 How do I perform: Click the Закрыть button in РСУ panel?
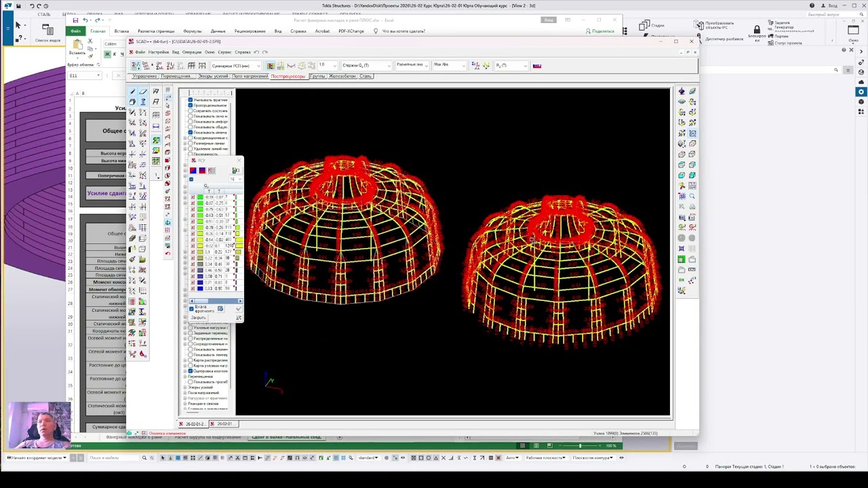[198, 317]
